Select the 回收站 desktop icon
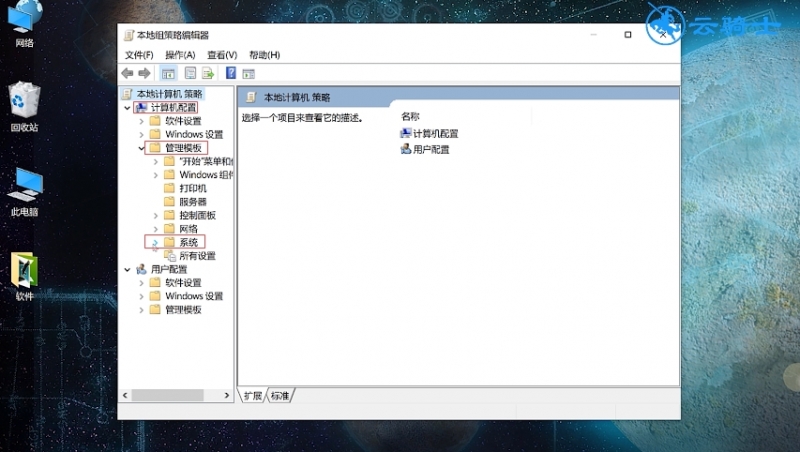The width and height of the screenshot is (800, 452). pyautogui.click(x=24, y=107)
